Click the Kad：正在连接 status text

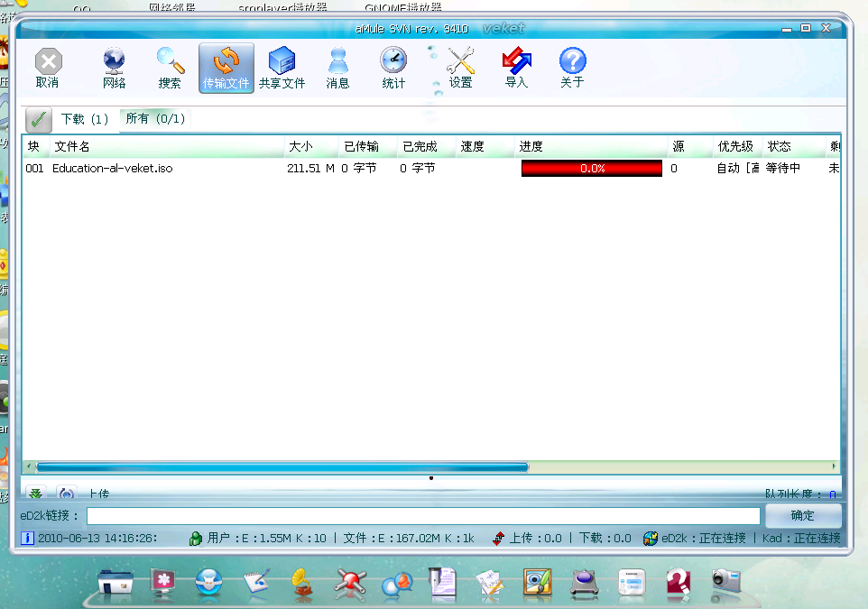[801, 538]
